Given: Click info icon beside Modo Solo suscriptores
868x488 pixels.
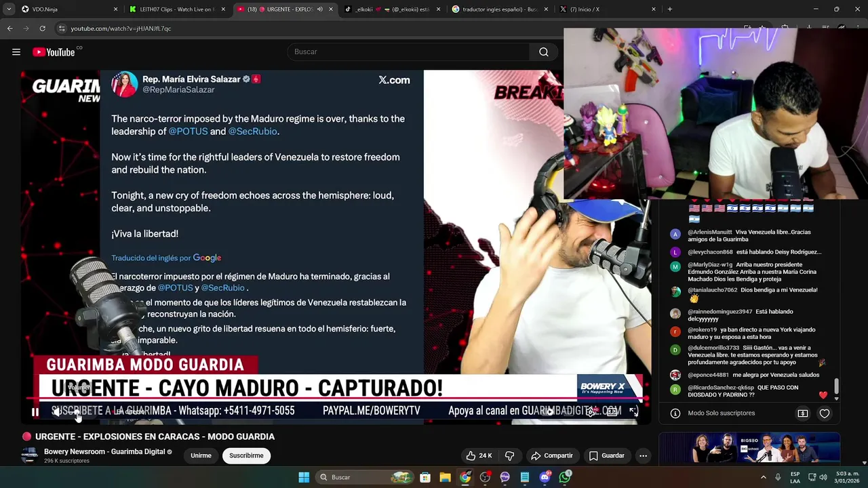Looking at the screenshot, I should click(675, 413).
